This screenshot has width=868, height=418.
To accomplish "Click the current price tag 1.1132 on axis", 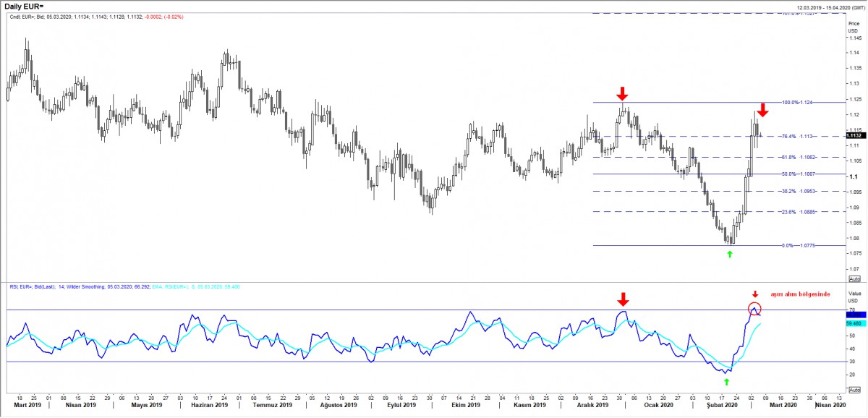I will click(854, 135).
